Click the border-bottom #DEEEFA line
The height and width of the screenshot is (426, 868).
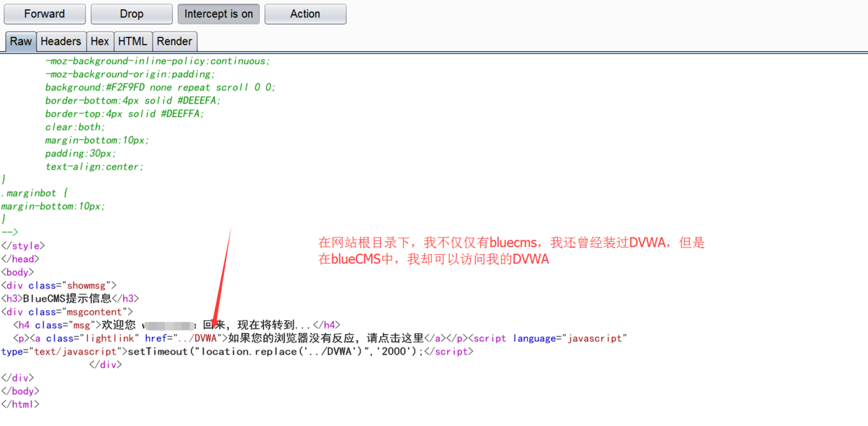point(133,101)
